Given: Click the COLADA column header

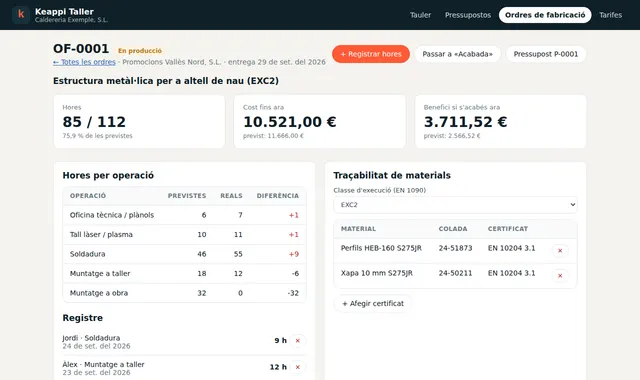Looking at the screenshot, I should [453, 229].
